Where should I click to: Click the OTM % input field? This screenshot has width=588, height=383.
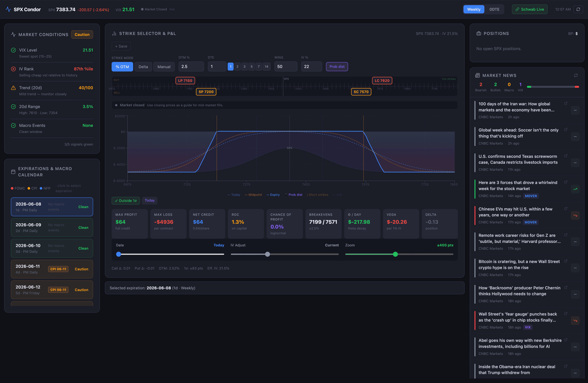(x=191, y=67)
